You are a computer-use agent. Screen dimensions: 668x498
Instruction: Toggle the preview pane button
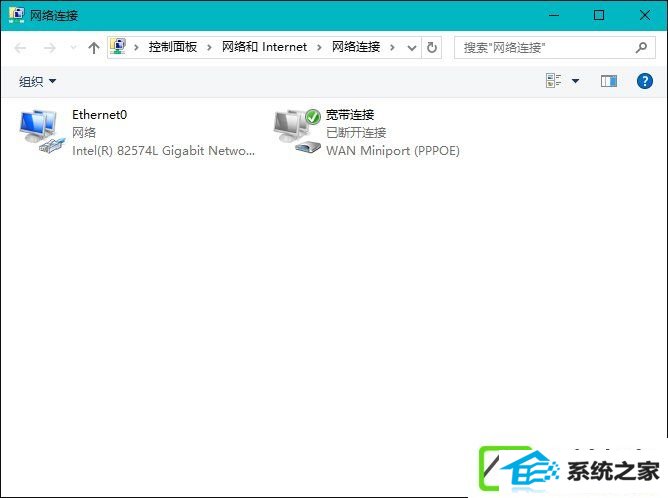(x=608, y=81)
